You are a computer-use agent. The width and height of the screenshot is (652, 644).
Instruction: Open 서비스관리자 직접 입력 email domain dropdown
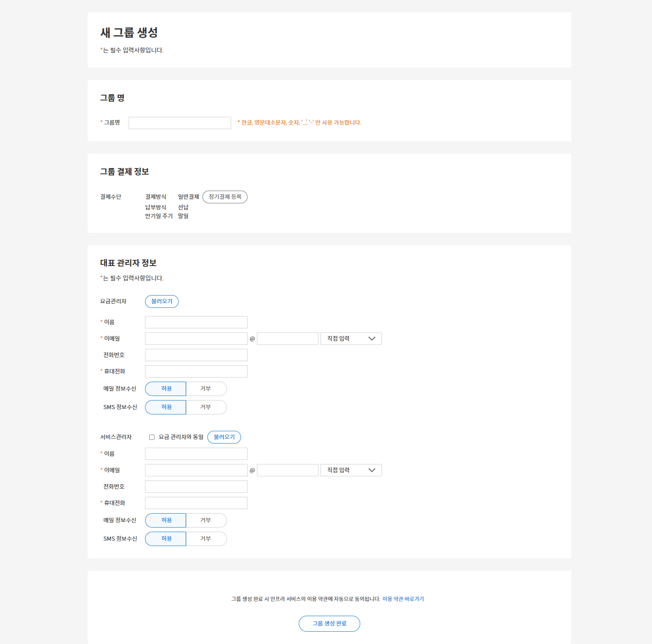click(x=351, y=470)
